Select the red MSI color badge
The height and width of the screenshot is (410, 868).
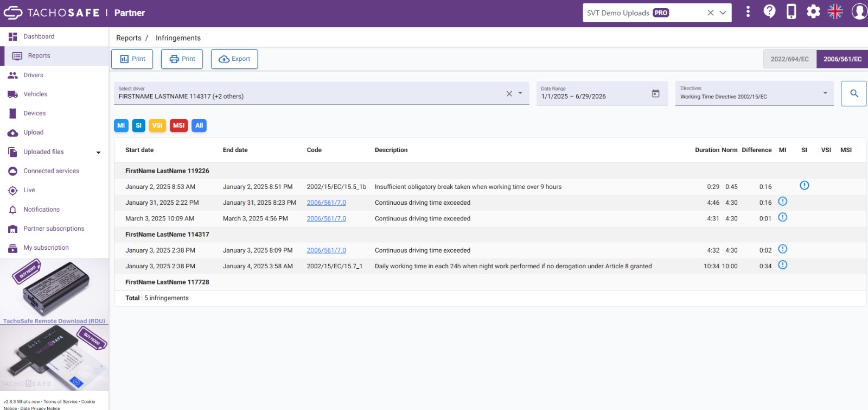tap(179, 125)
